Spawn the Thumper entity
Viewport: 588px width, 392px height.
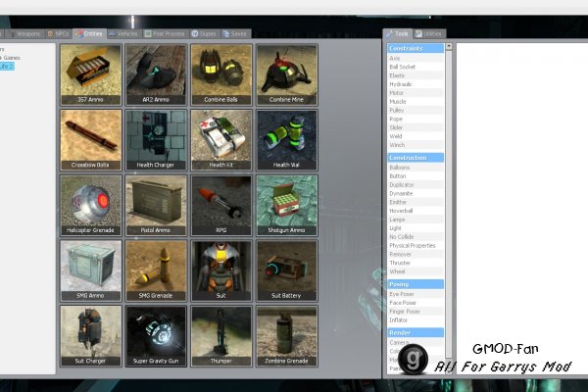(221, 336)
